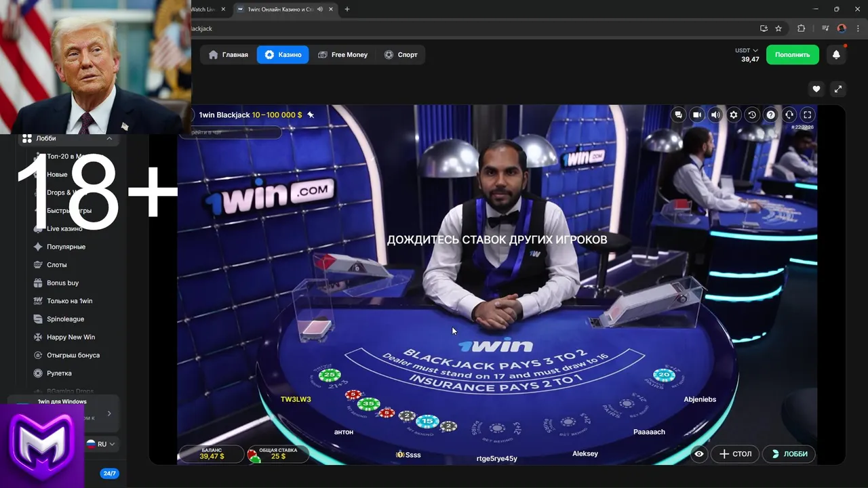Image resolution: width=868 pixels, height=488 pixels.
Task: Close the Watch Live browser tab
Action: click(223, 9)
